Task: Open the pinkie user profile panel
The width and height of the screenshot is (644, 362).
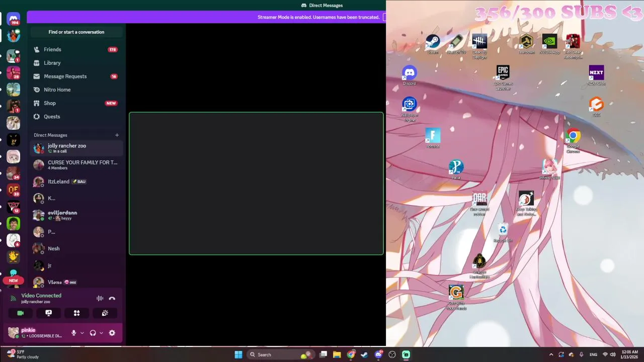Action: [35, 333]
